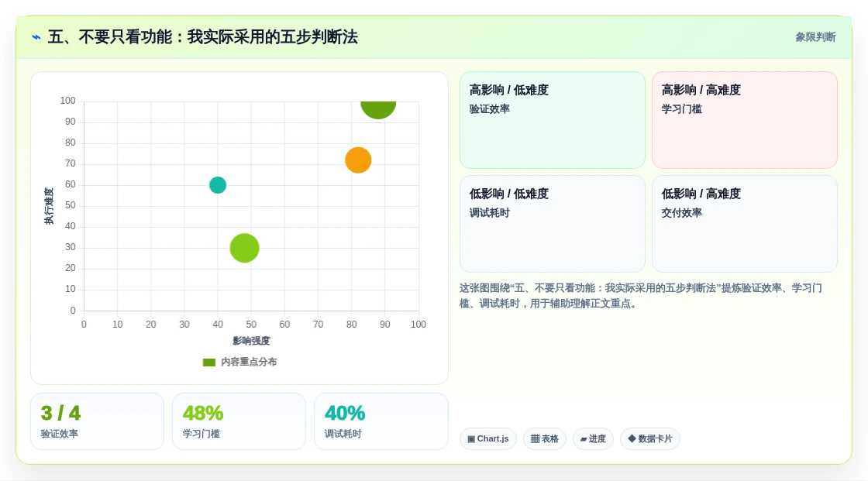Click the diamond icon in the 数据卡片 chip

(x=632, y=438)
